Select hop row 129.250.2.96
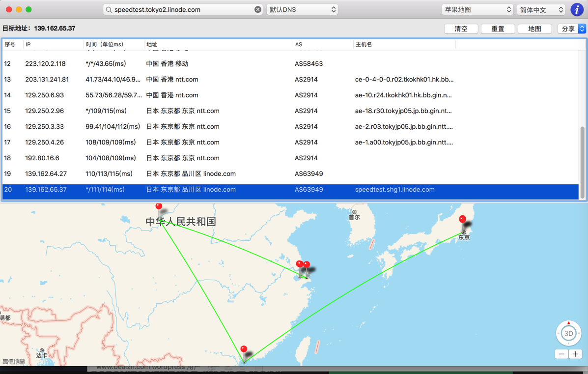The image size is (588, 374). (x=290, y=111)
